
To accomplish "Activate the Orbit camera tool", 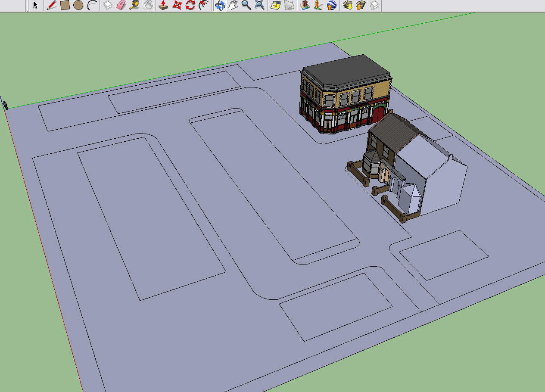I will click(220, 5).
